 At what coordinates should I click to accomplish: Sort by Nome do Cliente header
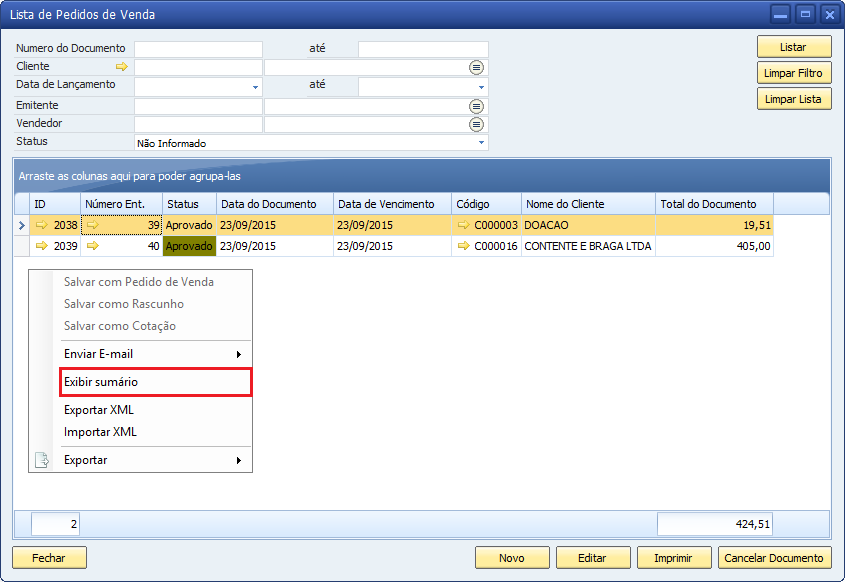coord(588,204)
